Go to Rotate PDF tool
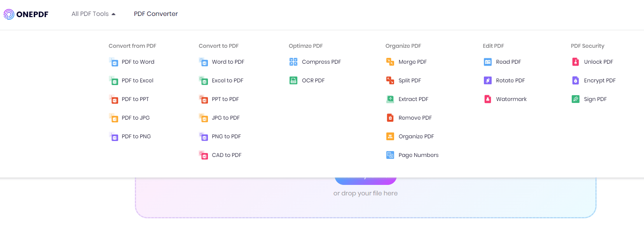Screen dimensions: 644x242 point(510,80)
